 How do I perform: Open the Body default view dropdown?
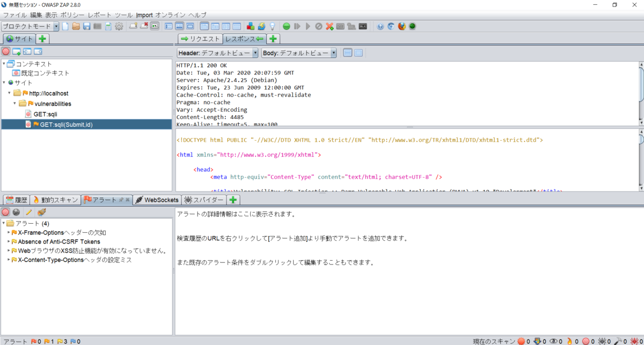334,53
